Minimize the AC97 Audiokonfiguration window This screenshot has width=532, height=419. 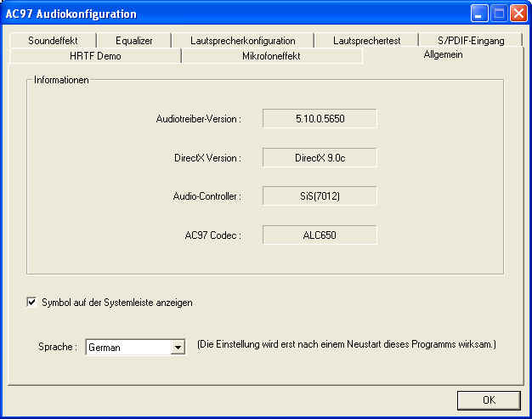(479, 14)
